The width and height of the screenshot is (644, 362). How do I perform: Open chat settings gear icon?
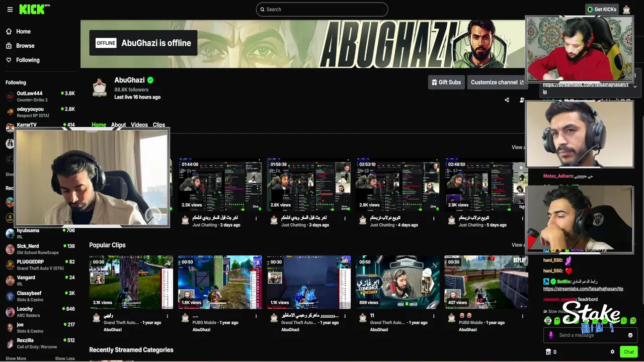(612, 352)
